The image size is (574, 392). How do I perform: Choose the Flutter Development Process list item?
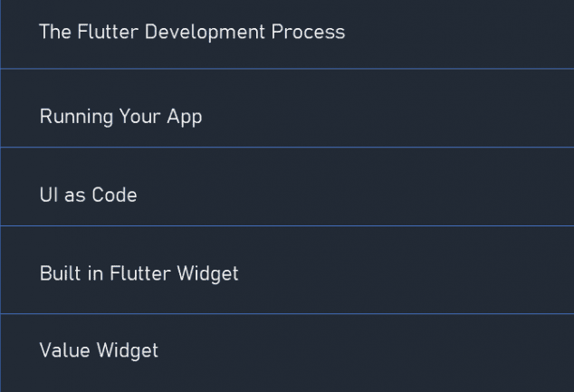point(192,33)
